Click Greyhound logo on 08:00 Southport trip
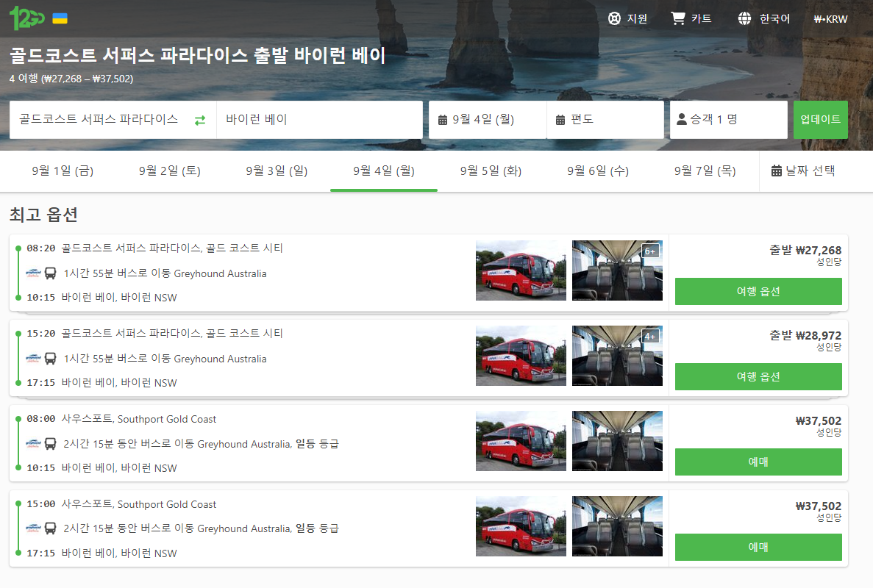Screen dimensions: 873x588 [33, 443]
